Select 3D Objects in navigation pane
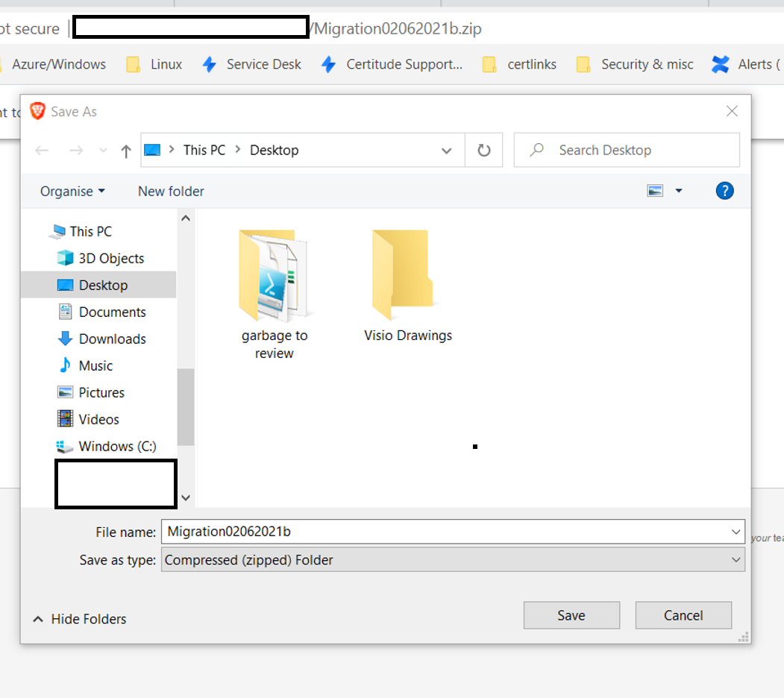 (x=110, y=258)
